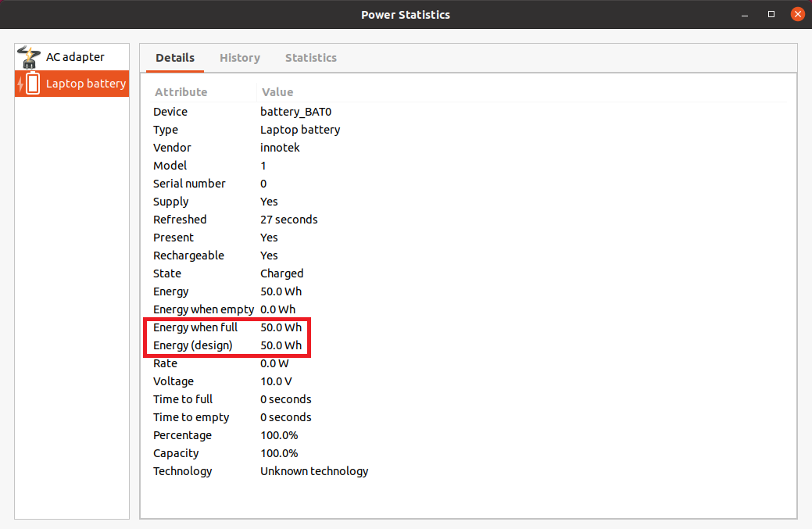Select the Vendor innotek row
812x529 pixels.
point(234,147)
